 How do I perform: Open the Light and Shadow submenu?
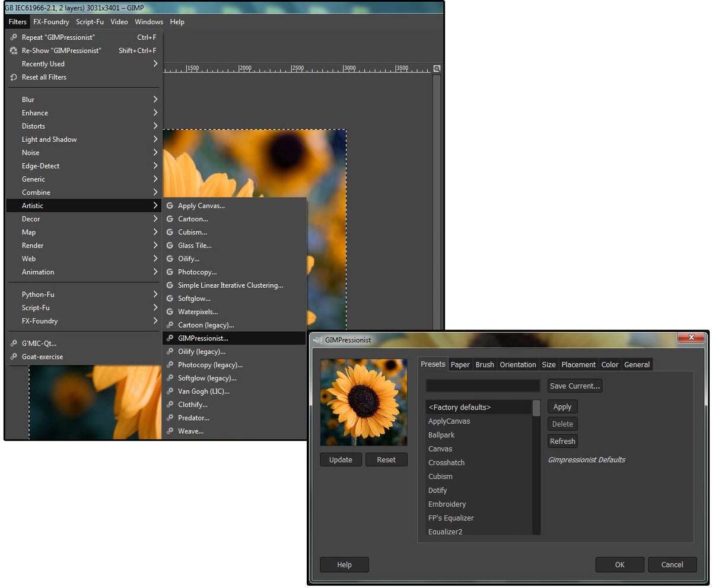point(84,139)
